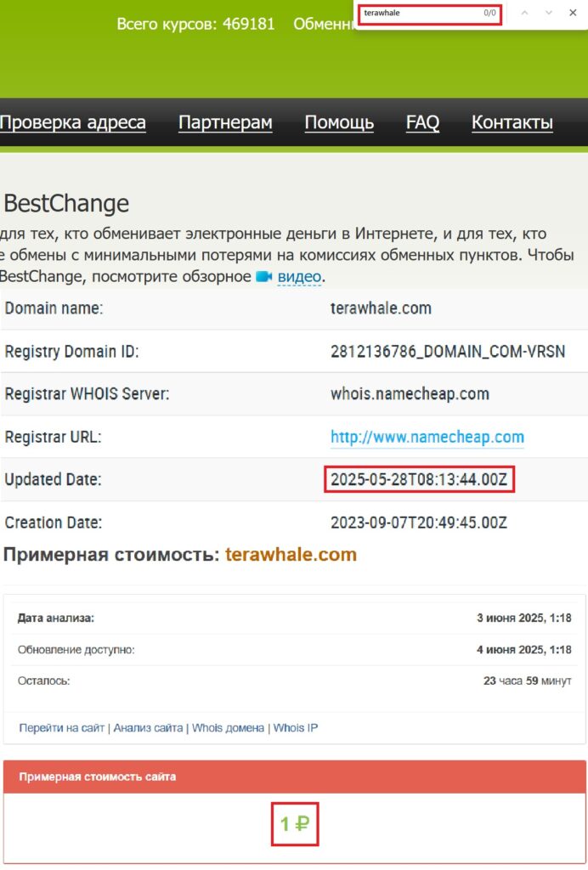Open the Whois IP link
The image size is (588, 870).
(295, 728)
